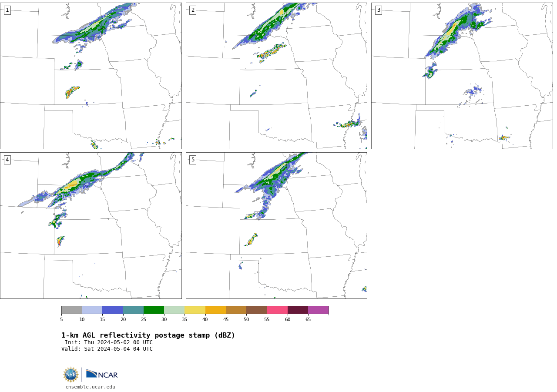The image size is (557, 392).
Task: Open ensemble member 3 reflectivity map
Action: (462, 76)
